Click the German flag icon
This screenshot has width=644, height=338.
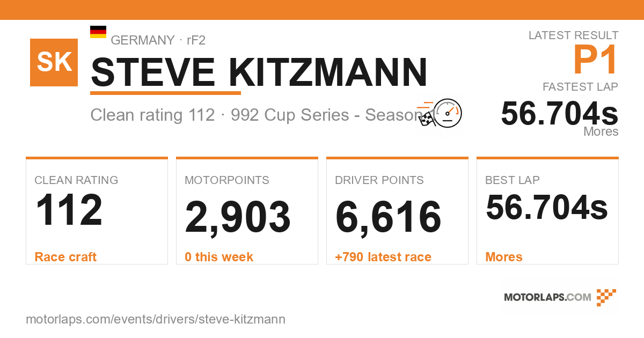tap(98, 32)
